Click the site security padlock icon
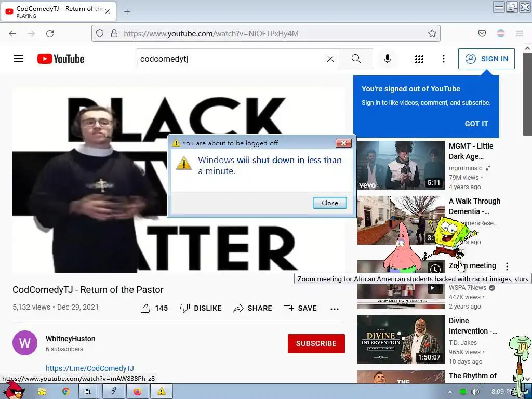The width and height of the screenshot is (532, 399). tap(114, 33)
